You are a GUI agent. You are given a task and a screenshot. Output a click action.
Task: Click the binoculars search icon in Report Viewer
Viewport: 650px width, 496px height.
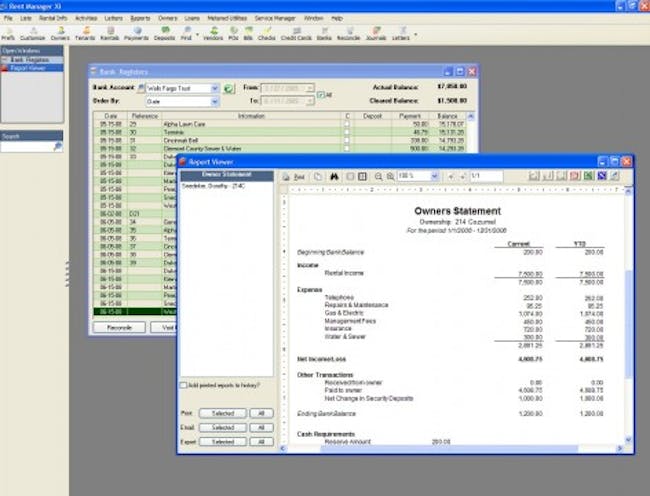tap(334, 177)
